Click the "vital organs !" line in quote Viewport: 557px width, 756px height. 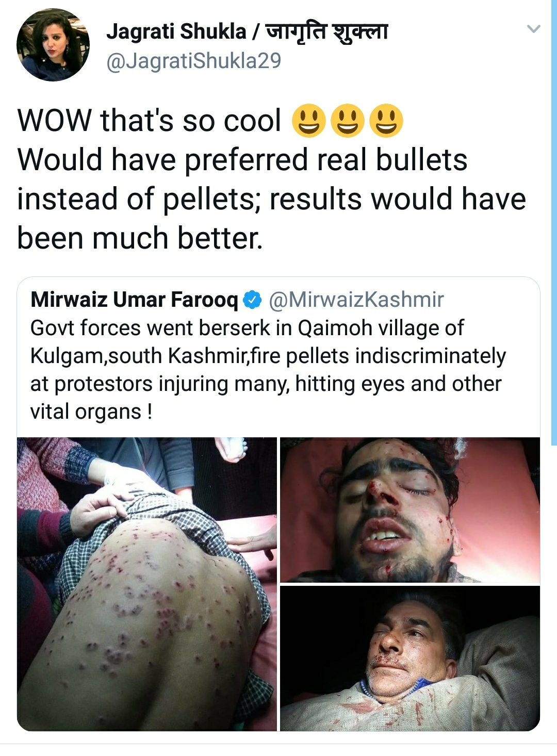(91, 412)
